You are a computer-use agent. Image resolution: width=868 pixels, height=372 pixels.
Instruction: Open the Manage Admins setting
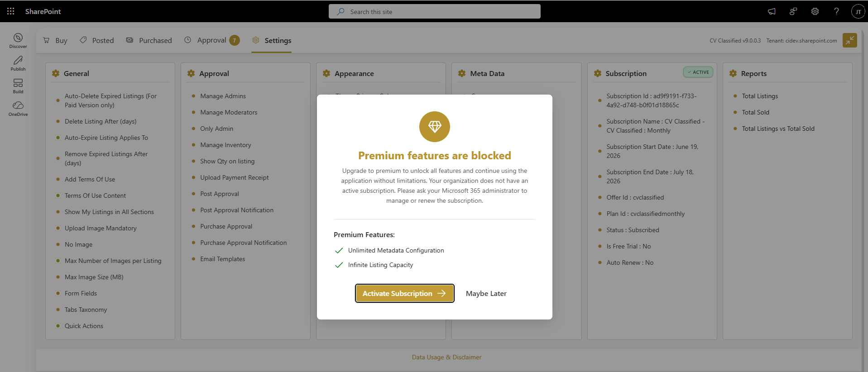pos(223,96)
